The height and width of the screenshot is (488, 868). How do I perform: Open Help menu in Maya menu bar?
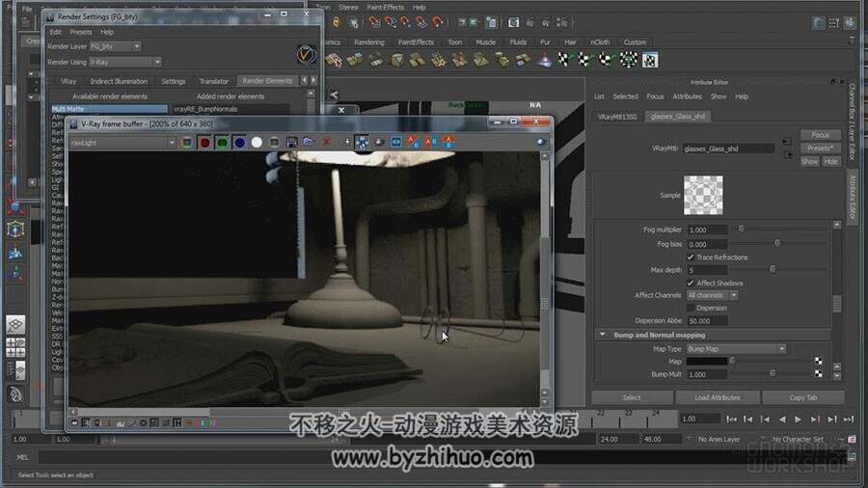tap(420, 7)
